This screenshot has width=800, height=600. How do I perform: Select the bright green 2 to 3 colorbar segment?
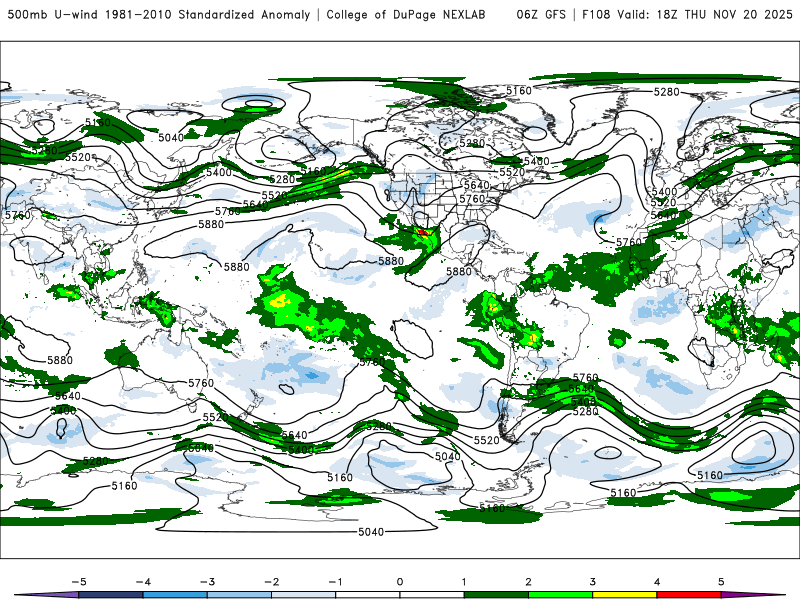click(x=561, y=595)
